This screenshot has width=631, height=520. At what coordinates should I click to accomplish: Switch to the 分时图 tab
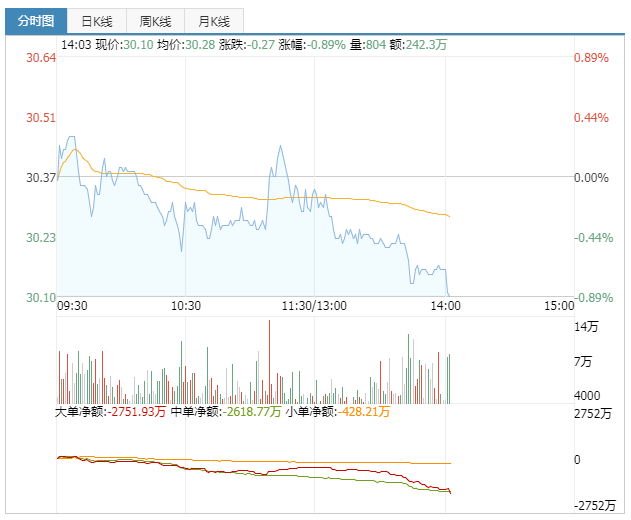click(x=35, y=21)
